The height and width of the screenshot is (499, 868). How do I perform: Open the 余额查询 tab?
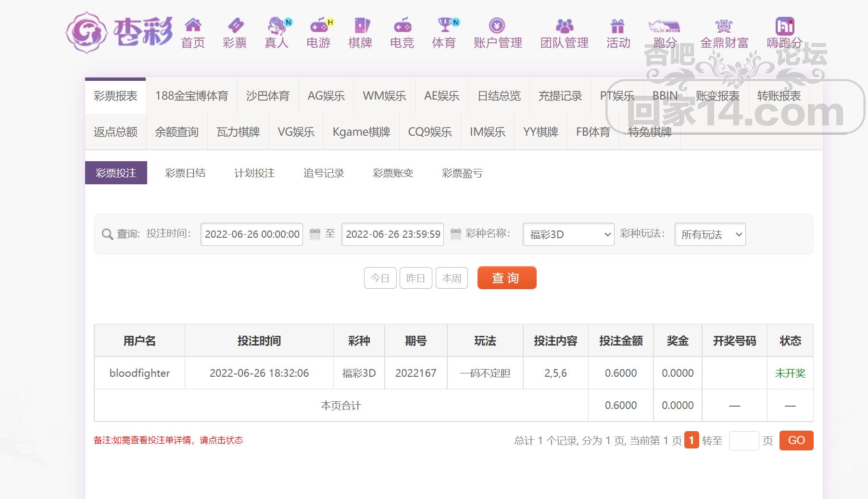176,132
